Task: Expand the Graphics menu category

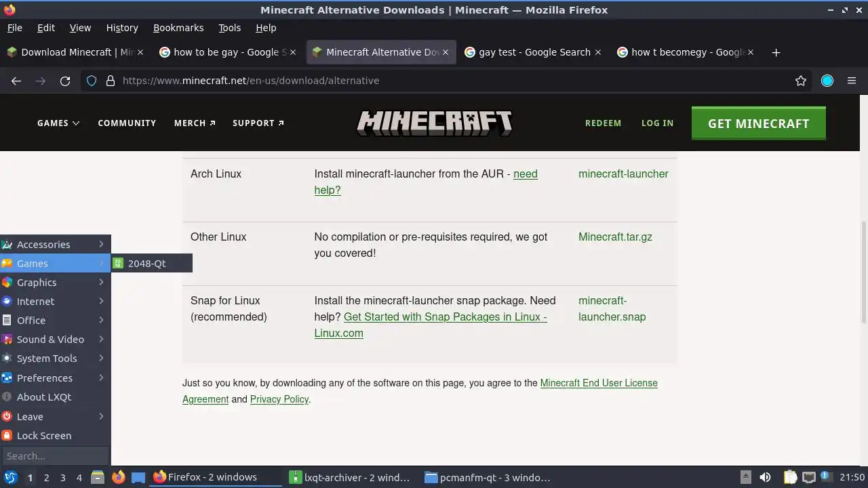Action: [x=56, y=283]
